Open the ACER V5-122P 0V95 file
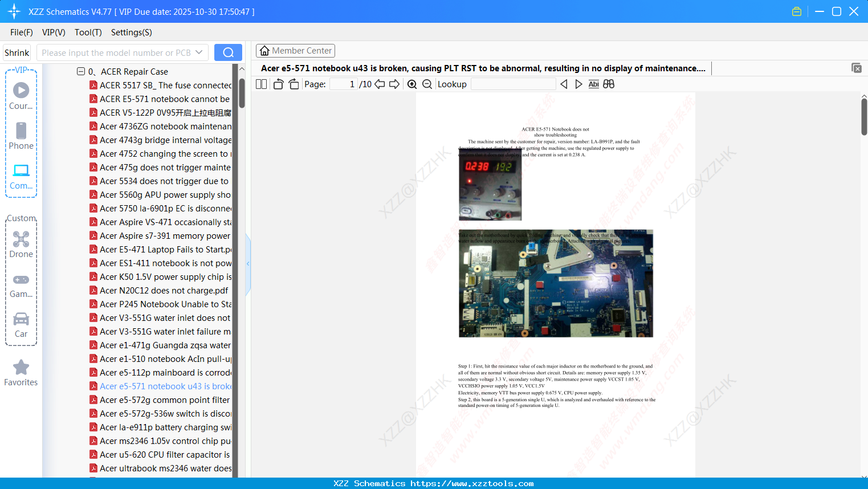This screenshot has height=489, width=868. click(160, 112)
